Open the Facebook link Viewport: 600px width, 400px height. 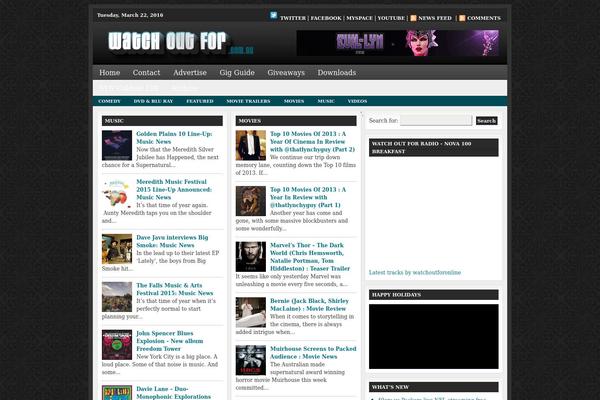point(326,18)
